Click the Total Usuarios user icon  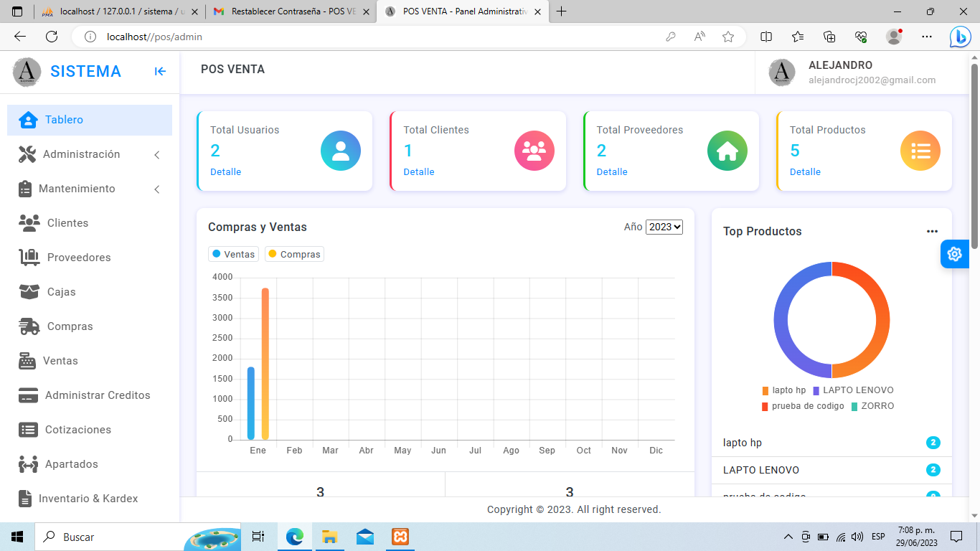(340, 151)
